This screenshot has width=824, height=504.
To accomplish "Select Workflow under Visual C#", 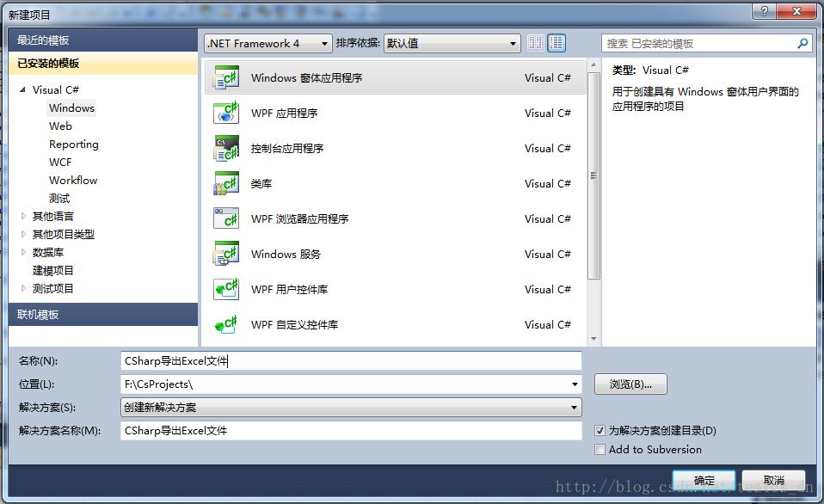I will (x=73, y=181).
